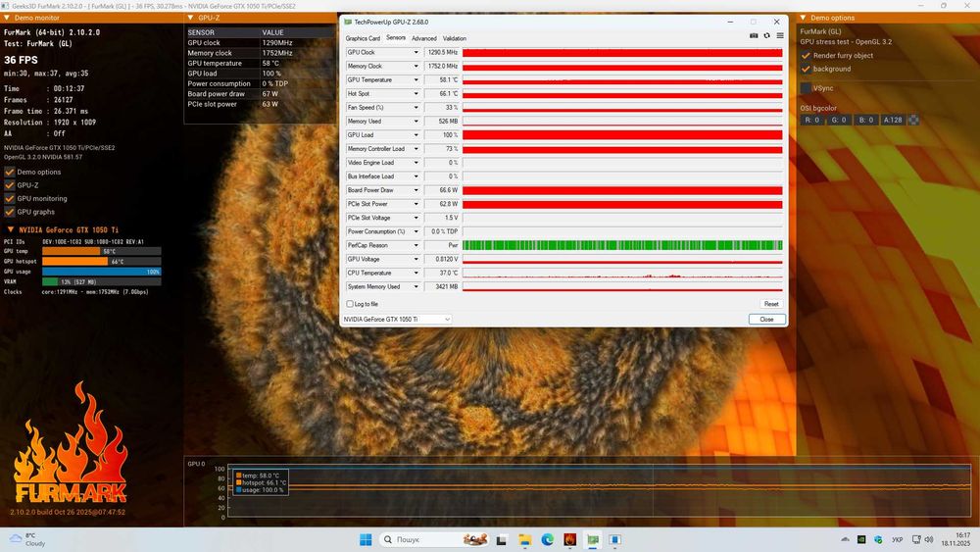Screen dimensions: 980x552
Task: Collapse the Demo monitor panel
Action: click(x=7, y=18)
